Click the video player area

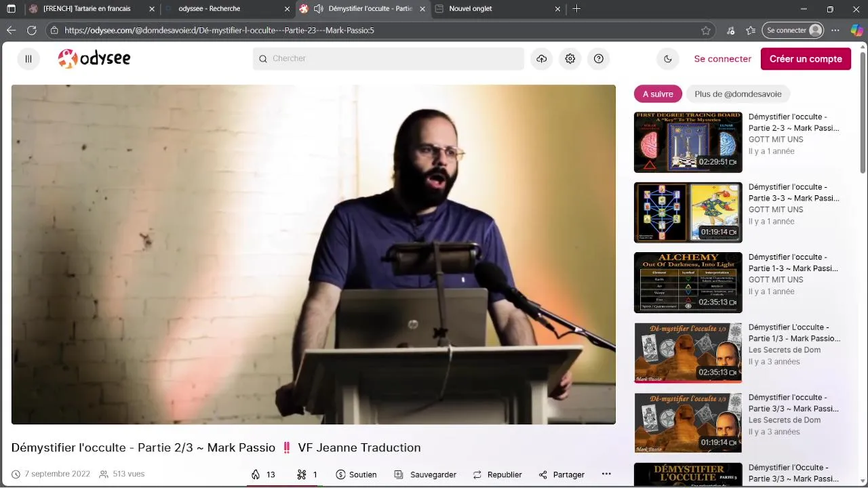(x=313, y=255)
